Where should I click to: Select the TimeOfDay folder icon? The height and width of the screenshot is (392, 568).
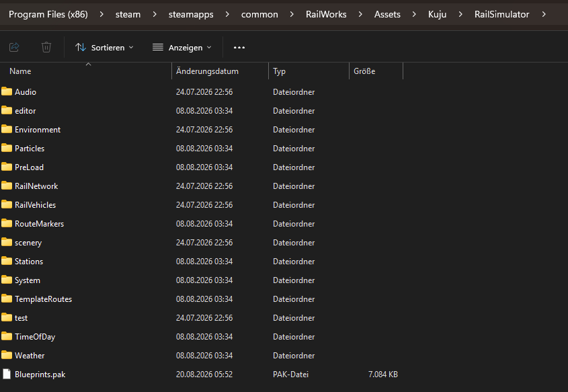[7, 336]
